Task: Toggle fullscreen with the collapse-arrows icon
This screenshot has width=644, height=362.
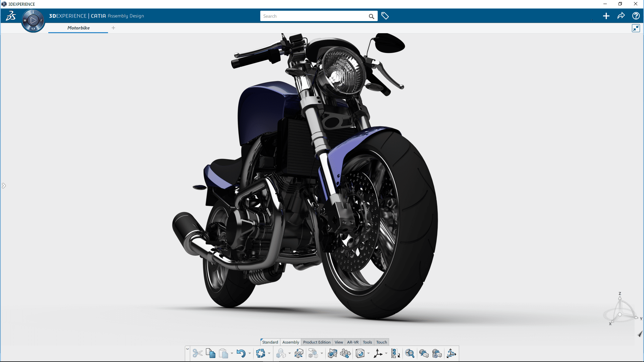Action: coord(636,28)
